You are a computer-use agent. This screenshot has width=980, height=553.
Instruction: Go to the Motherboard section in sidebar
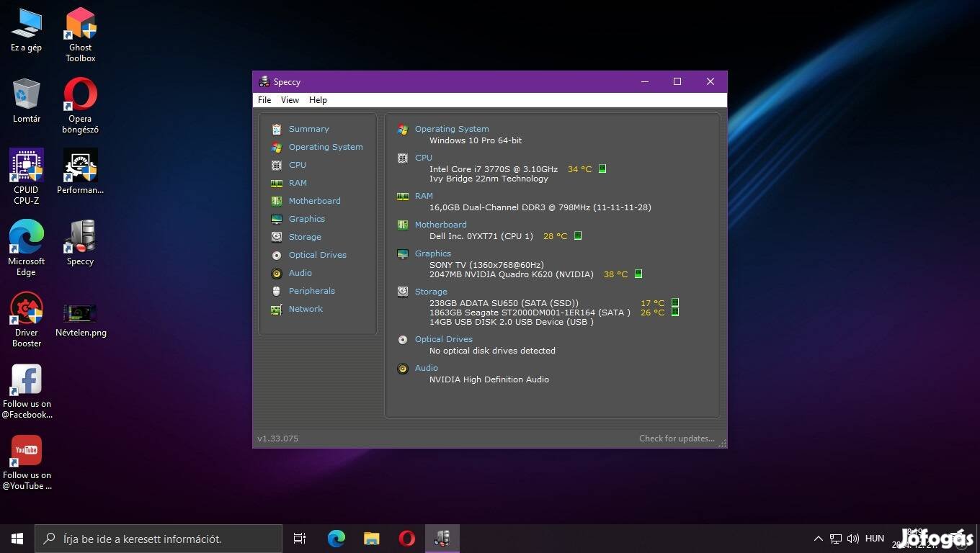(315, 201)
